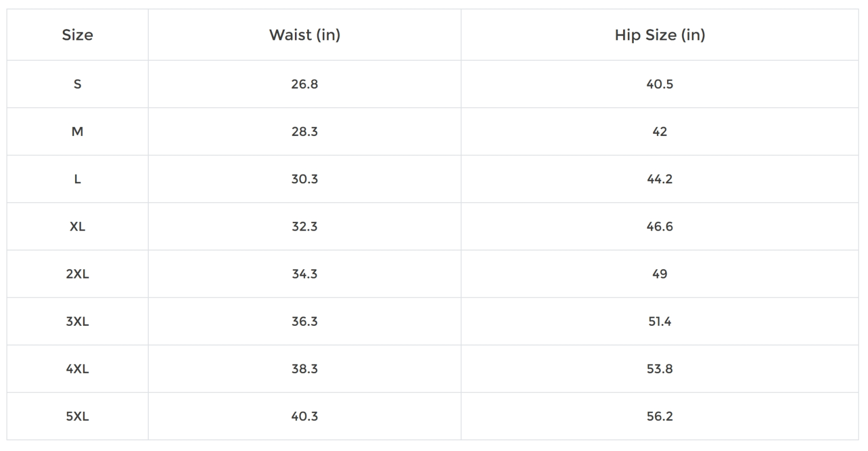Click the Size column header
The height and width of the screenshot is (451, 868).
(77, 35)
